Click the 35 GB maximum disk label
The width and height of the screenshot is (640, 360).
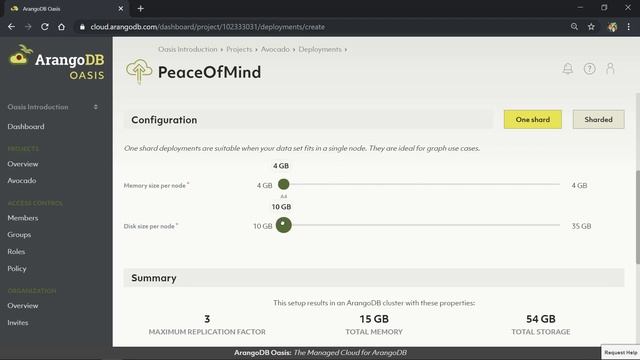pyautogui.click(x=581, y=226)
